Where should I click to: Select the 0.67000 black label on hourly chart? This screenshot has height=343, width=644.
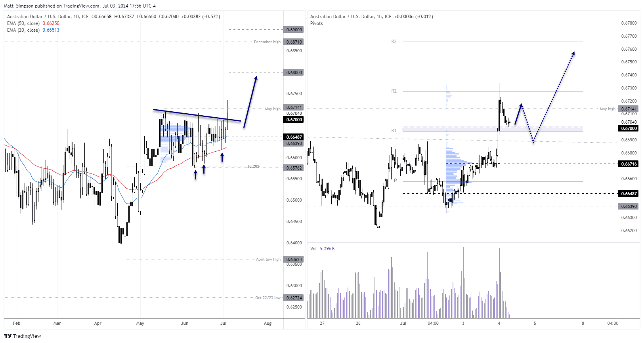tap(629, 128)
